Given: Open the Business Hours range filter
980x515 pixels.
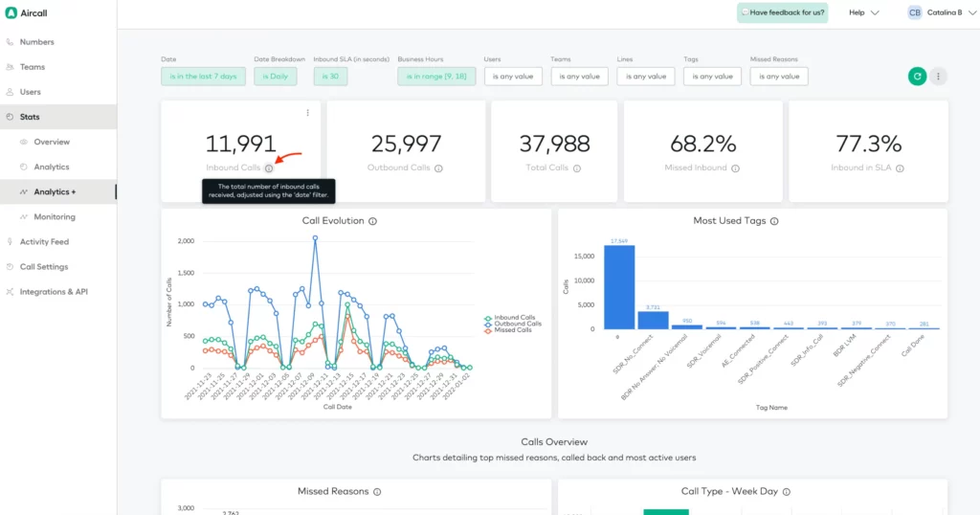Looking at the screenshot, I should point(434,77).
